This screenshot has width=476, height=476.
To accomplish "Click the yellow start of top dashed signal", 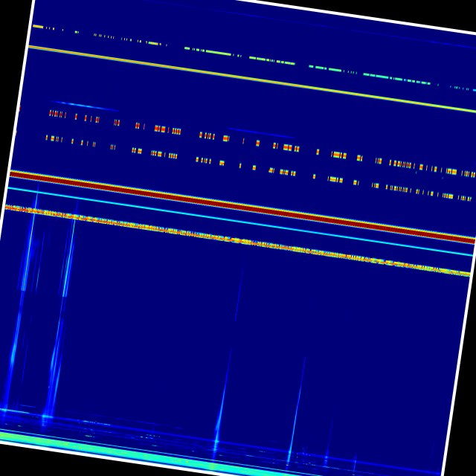I will click(x=37, y=27).
